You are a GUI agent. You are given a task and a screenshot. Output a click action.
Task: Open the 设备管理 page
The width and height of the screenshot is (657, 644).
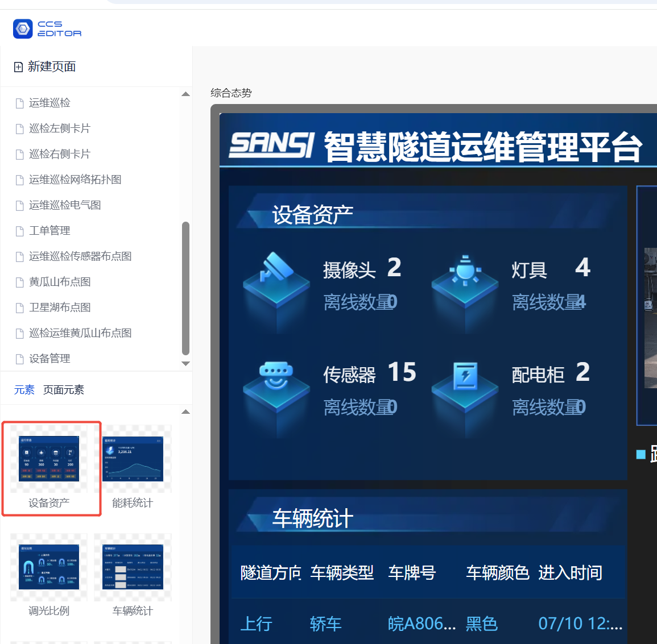point(49,359)
